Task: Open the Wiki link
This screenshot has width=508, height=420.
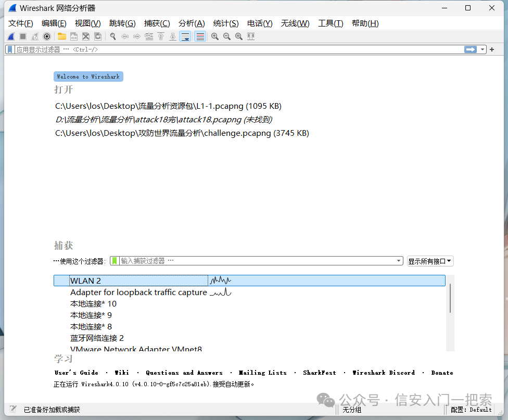Action: [x=122, y=373]
